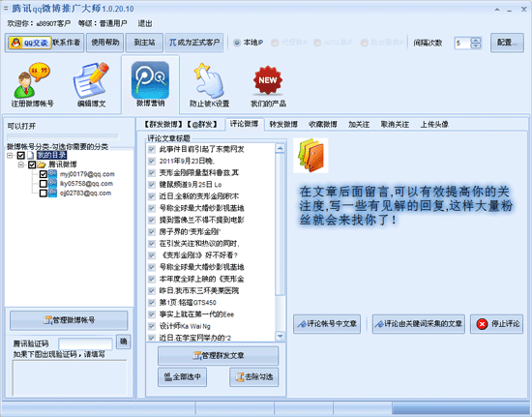Viewport: 532px width, 417px height.
Task: Click the ojj02783@qq.com account icon
Action: pyautogui.click(x=52, y=194)
